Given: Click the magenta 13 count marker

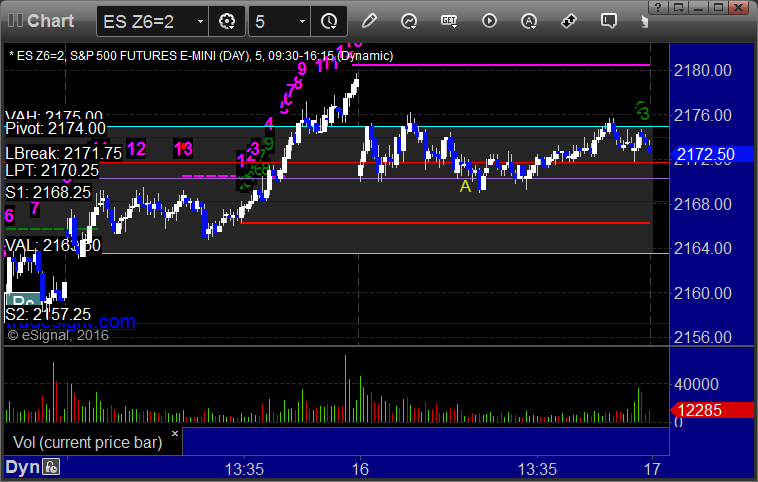Looking at the screenshot, I should pyautogui.click(x=183, y=149).
